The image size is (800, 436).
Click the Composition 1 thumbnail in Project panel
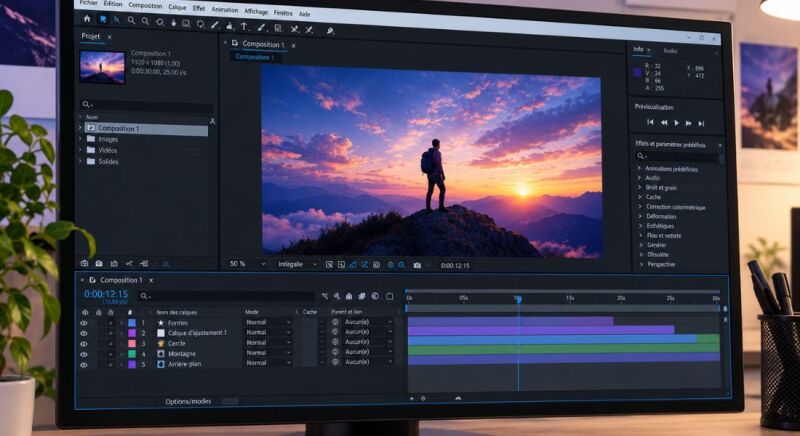coord(103,67)
